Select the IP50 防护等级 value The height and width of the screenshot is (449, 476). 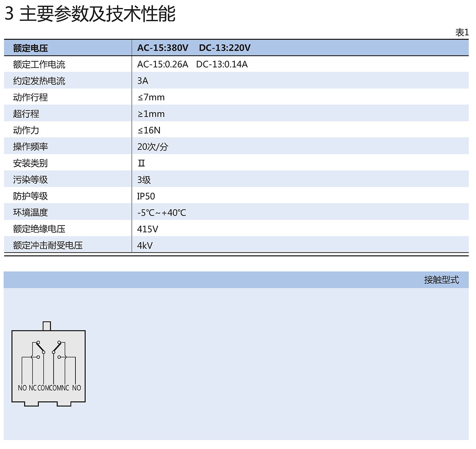(146, 197)
